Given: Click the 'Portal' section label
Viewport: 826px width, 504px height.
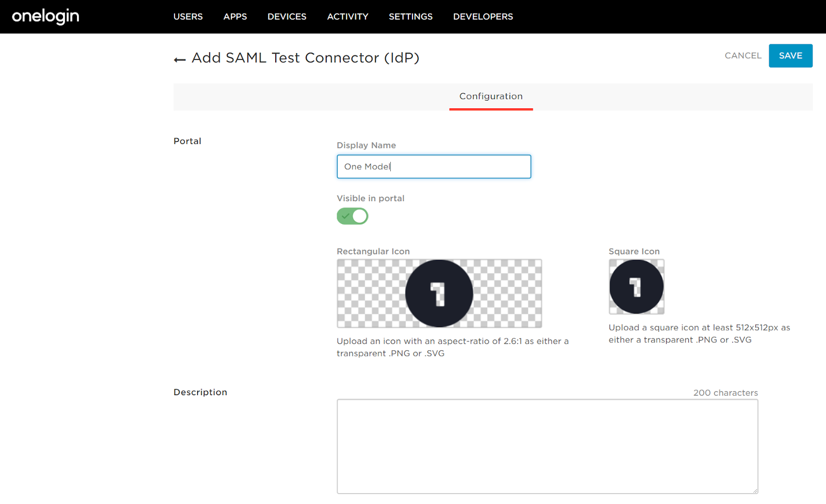Looking at the screenshot, I should 187,141.
